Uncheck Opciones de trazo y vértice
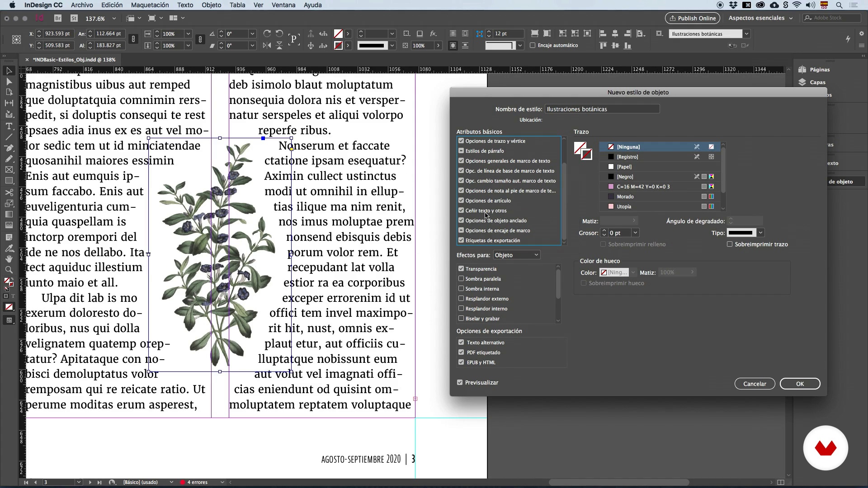 pyautogui.click(x=461, y=141)
